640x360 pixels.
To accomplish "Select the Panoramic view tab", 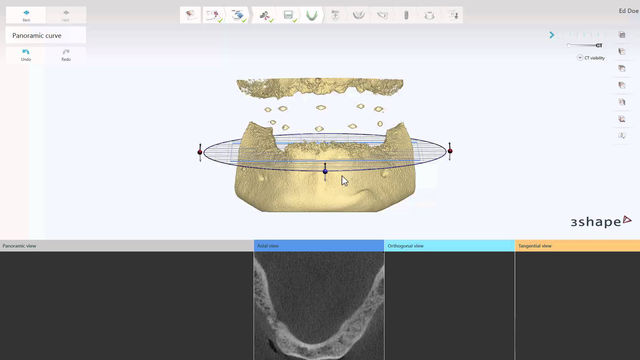I will coord(127,246).
